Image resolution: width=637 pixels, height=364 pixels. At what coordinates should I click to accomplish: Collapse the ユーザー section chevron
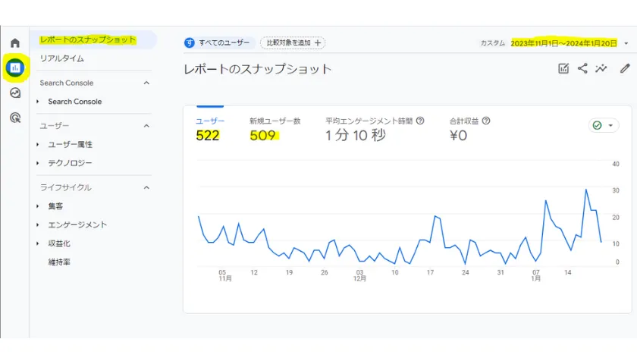(146, 126)
